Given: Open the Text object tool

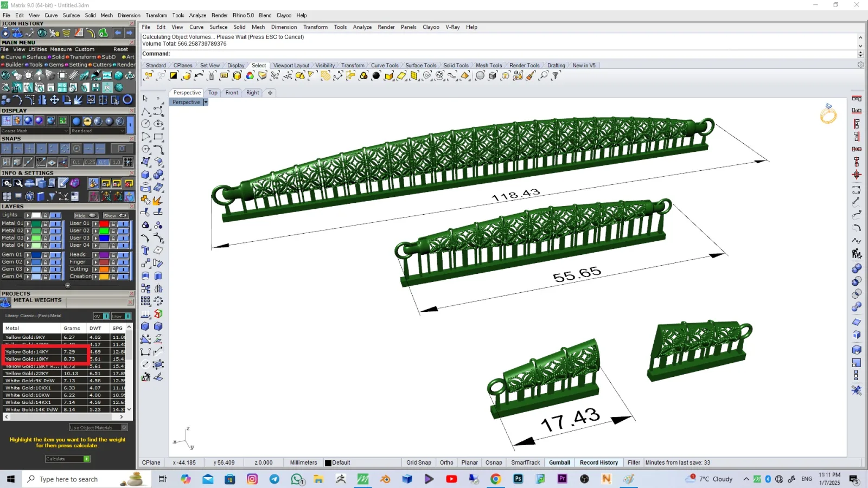Looking at the screenshot, I should click(x=146, y=251).
